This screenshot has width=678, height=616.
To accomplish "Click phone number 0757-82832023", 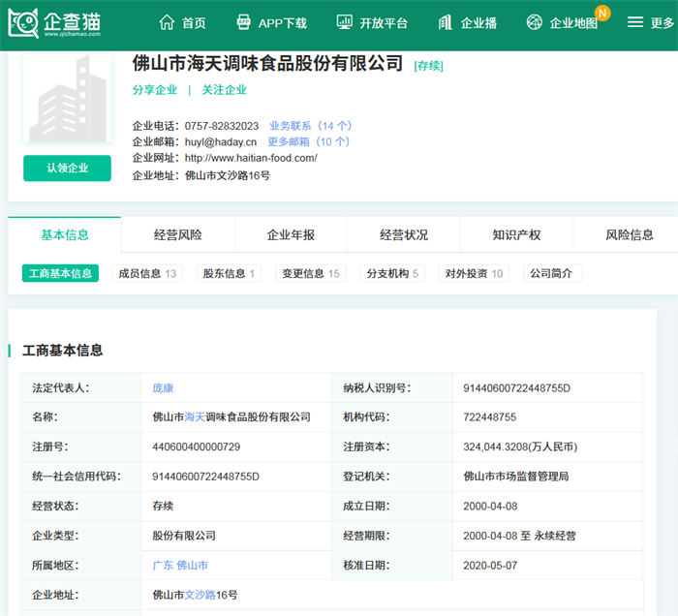I will tap(222, 126).
